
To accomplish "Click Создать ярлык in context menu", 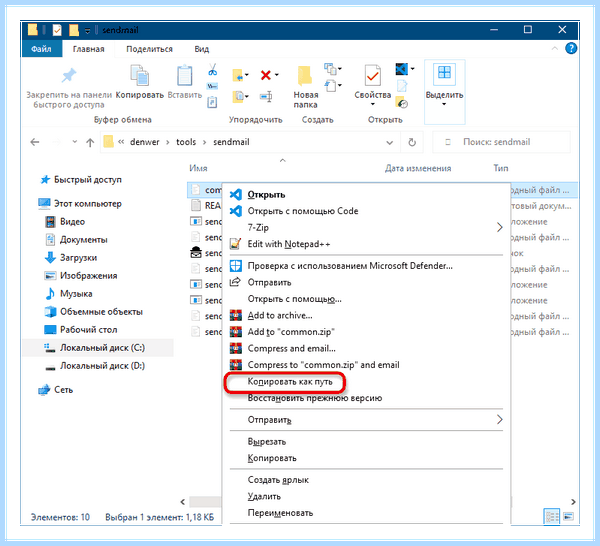I will coord(278,480).
